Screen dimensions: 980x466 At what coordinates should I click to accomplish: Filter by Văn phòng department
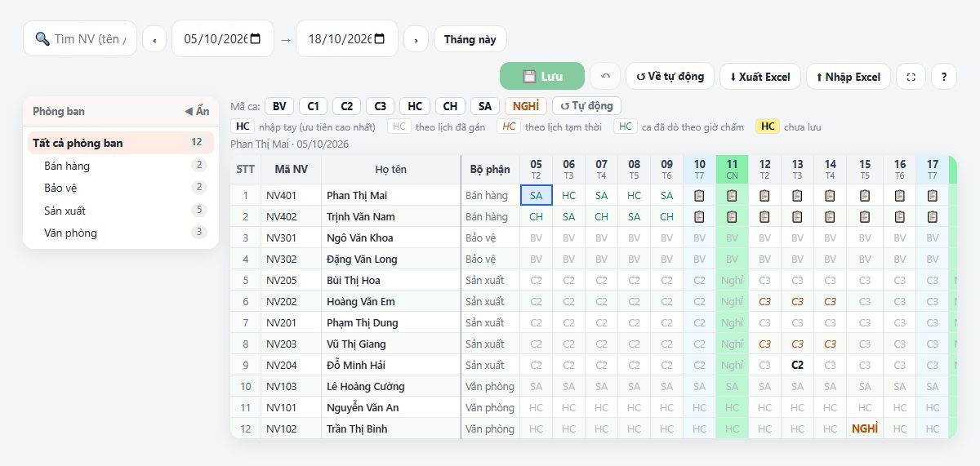point(121,233)
